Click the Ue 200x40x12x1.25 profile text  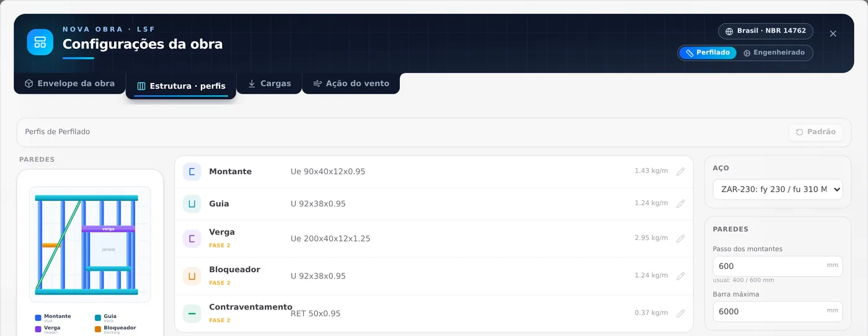pyautogui.click(x=330, y=239)
